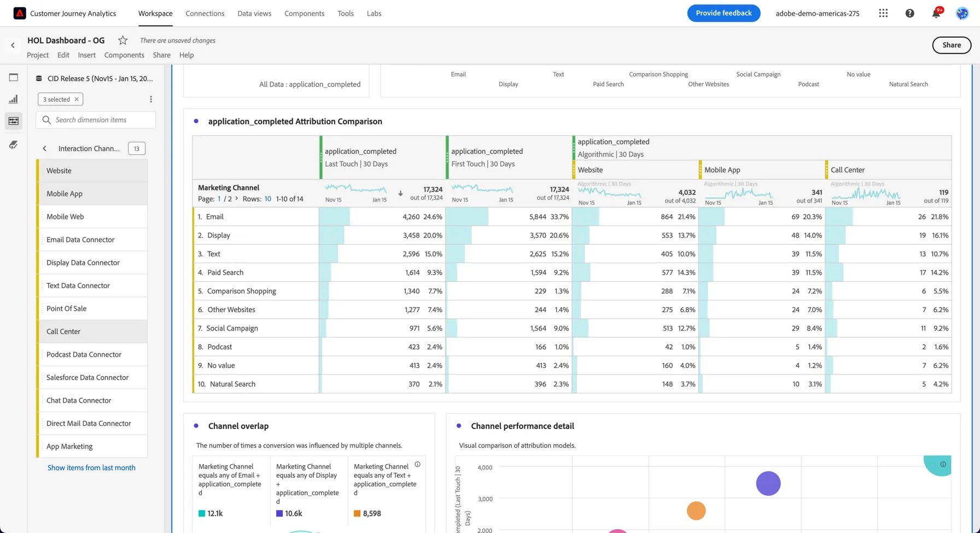Open the Insert menu

86,55
